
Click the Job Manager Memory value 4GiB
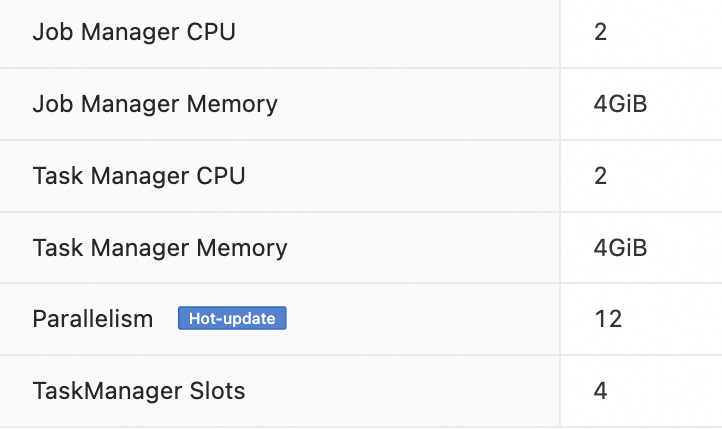(620, 104)
